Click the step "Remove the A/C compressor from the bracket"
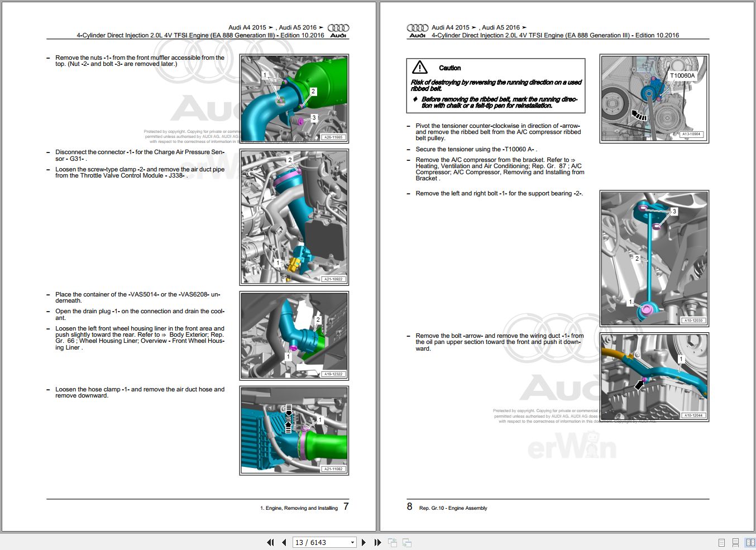This screenshot has width=756, height=550. (500, 169)
